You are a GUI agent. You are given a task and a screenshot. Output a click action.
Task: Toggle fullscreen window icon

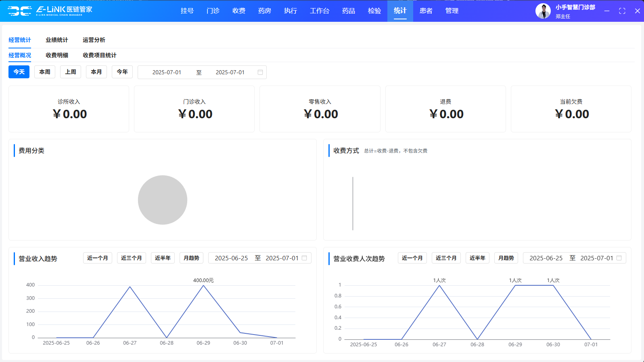click(622, 11)
